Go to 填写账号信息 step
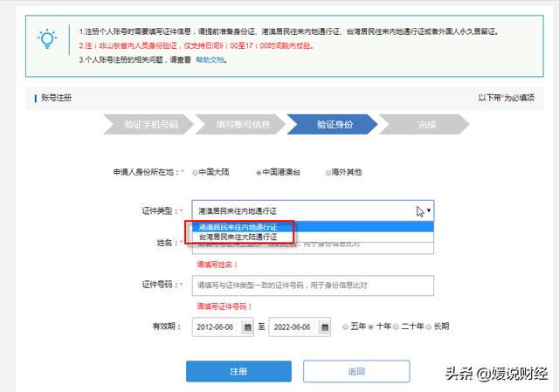The height and width of the screenshot is (392, 559). (243, 125)
